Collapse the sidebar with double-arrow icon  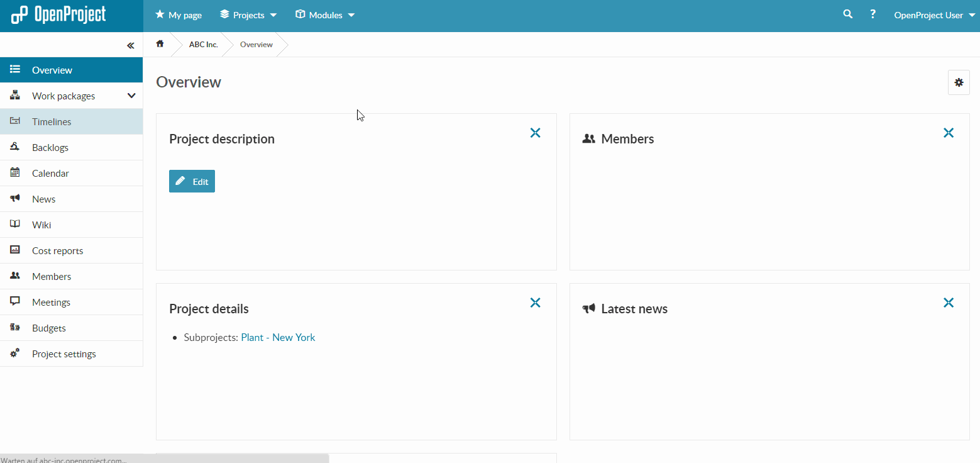(x=130, y=45)
